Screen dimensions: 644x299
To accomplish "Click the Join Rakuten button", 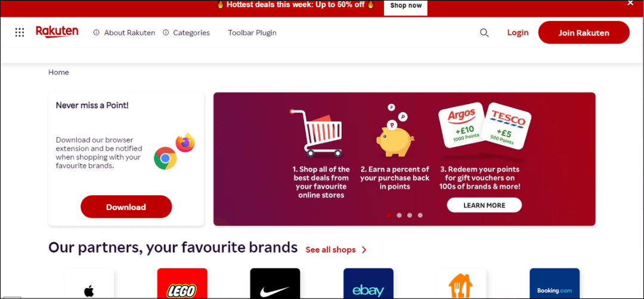I will click(x=584, y=32).
